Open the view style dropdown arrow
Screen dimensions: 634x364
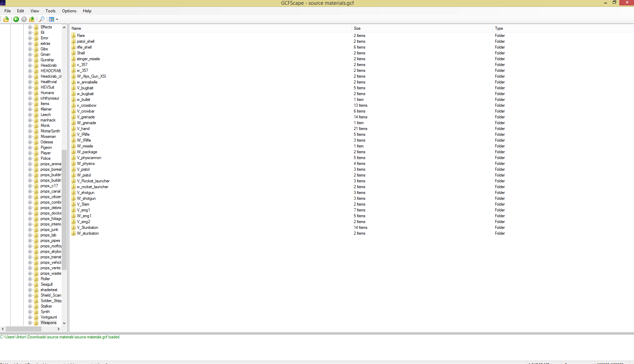57,19
